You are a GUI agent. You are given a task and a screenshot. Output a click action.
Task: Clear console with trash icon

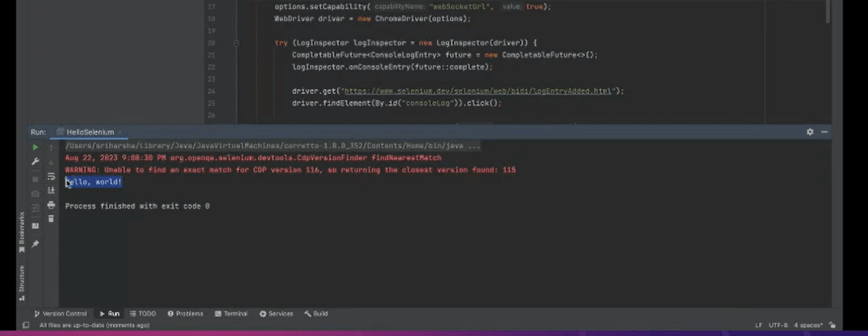coord(51,219)
